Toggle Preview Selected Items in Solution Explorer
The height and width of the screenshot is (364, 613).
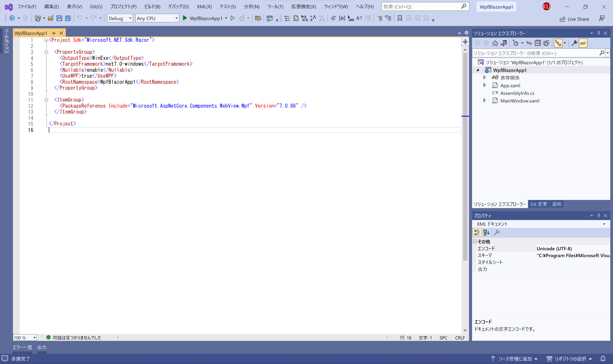click(583, 43)
